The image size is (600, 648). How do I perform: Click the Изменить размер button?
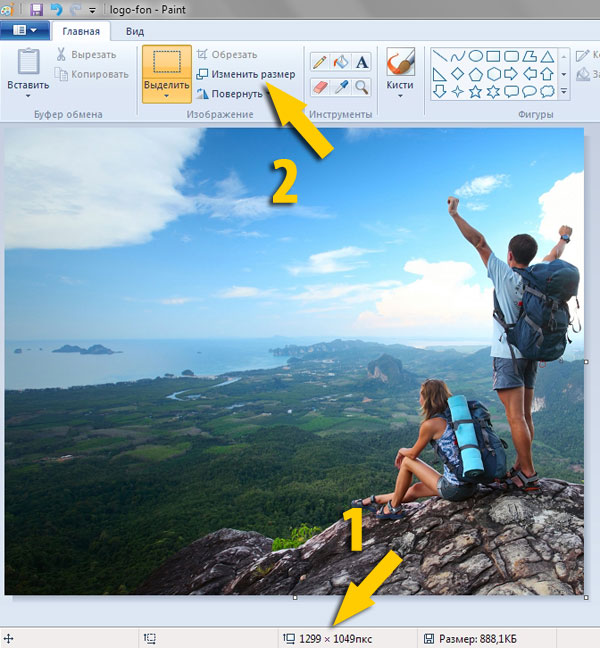pos(245,74)
